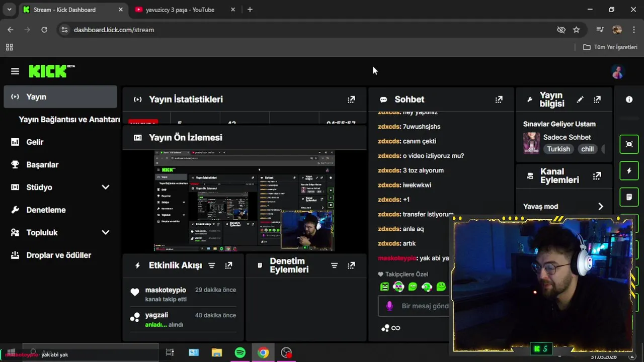The height and width of the screenshot is (362, 644).
Task: Open File Explorer from the taskbar
Action: point(217,352)
